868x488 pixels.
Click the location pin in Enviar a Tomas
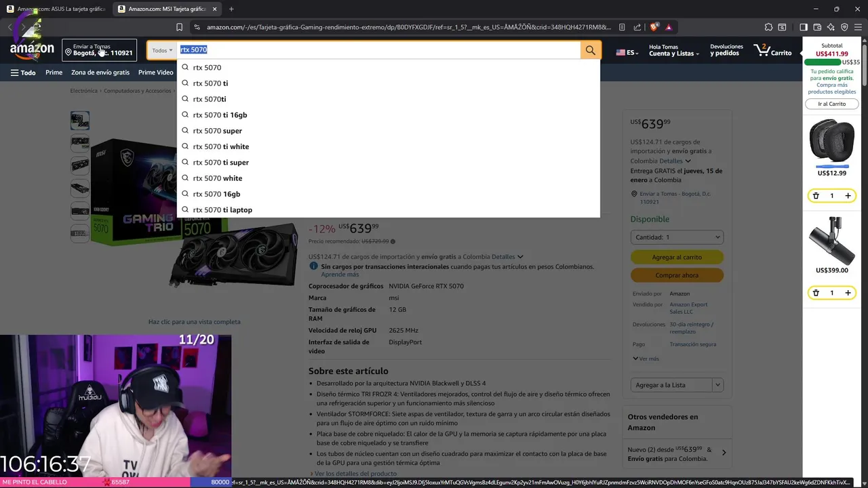tap(68, 52)
